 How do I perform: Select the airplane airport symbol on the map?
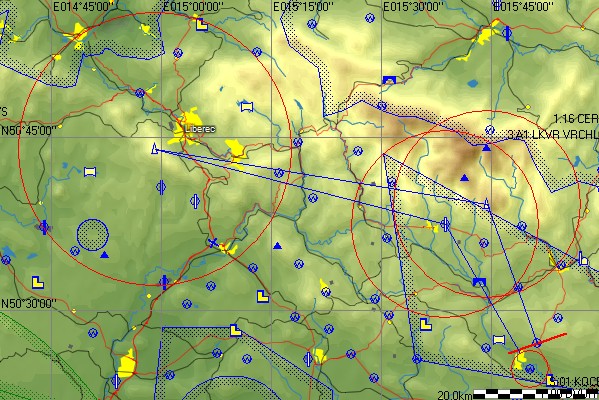[213, 242]
